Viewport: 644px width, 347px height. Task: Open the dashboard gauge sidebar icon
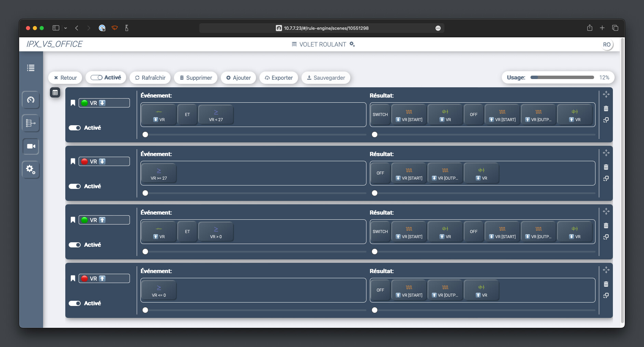[31, 100]
